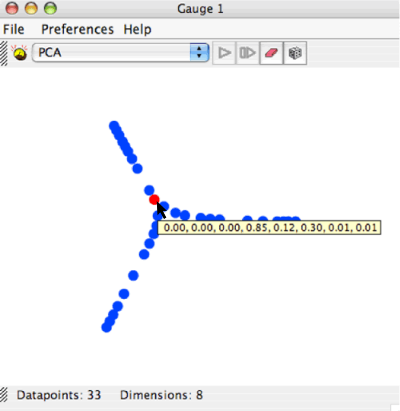The width and height of the screenshot is (400, 411).
Task: Open the Preferences menu
Action: tap(77, 29)
